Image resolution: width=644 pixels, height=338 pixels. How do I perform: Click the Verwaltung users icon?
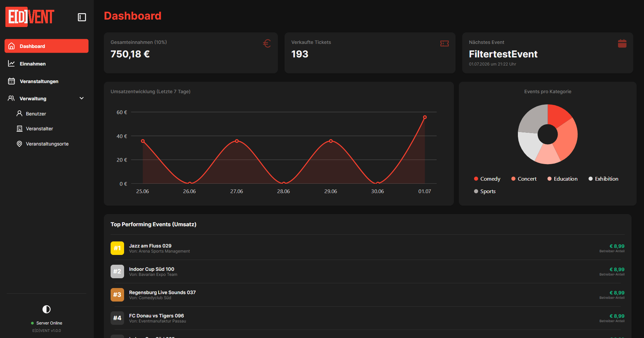pyautogui.click(x=11, y=98)
